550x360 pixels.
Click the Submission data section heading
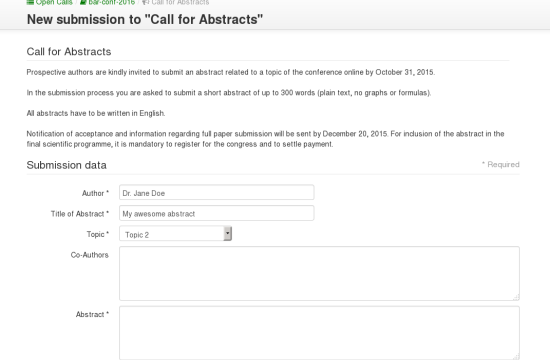click(67, 165)
